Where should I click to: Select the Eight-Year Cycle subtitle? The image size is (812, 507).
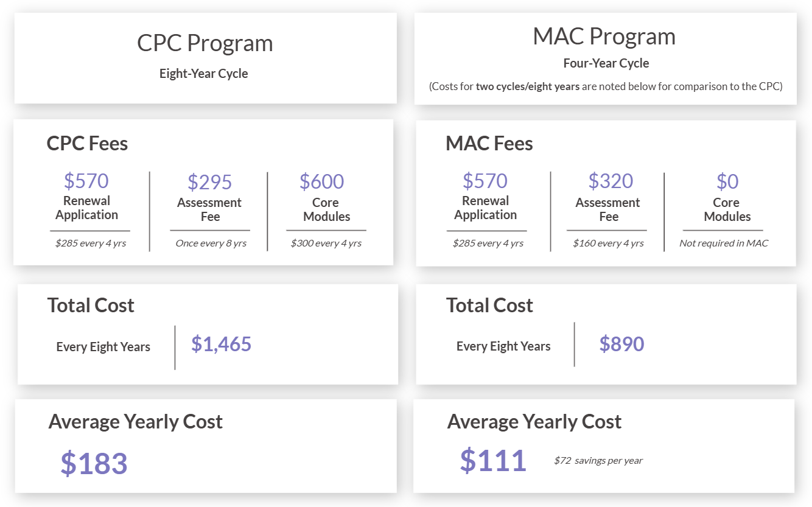[x=204, y=74]
